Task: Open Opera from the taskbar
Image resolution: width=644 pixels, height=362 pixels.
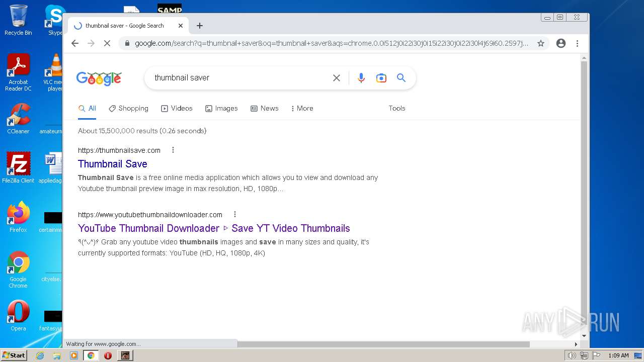Action: [108, 355]
